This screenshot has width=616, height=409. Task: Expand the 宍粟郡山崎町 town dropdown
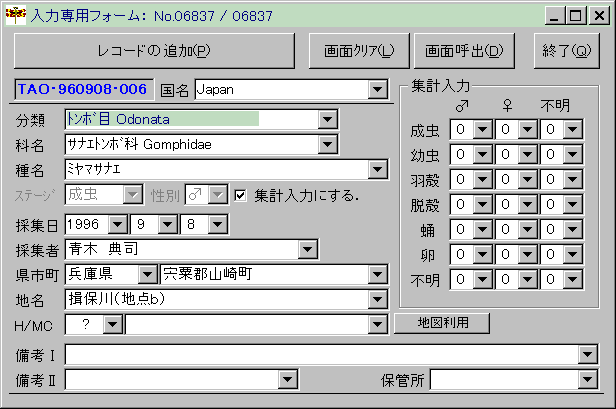[x=377, y=274]
